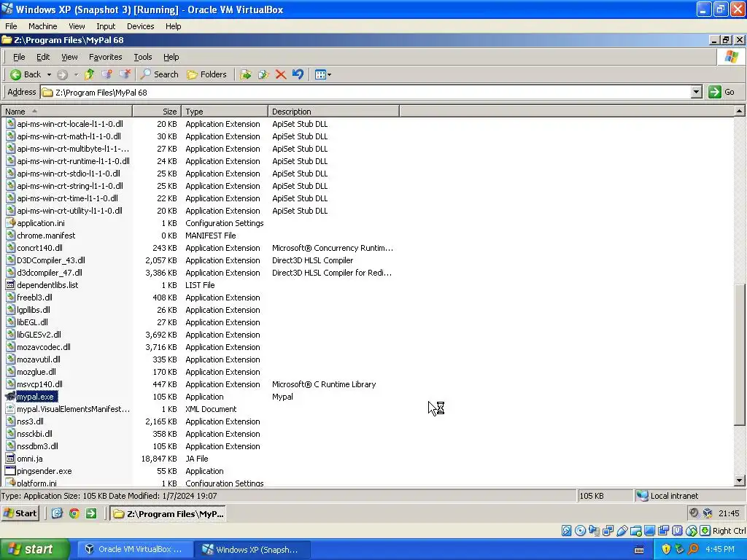Click the VirtualBox keyboard capture arrow icon
Screen dimensions: 747x560
click(x=705, y=531)
